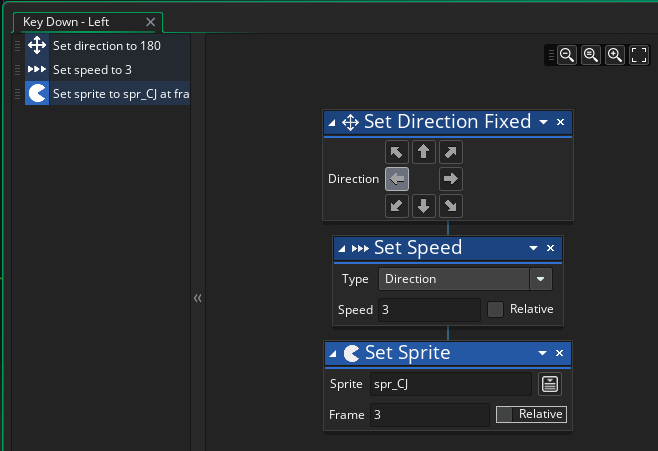Select the down direction arrow
The image size is (658, 451).
pyautogui.click(x=424, y=206)
